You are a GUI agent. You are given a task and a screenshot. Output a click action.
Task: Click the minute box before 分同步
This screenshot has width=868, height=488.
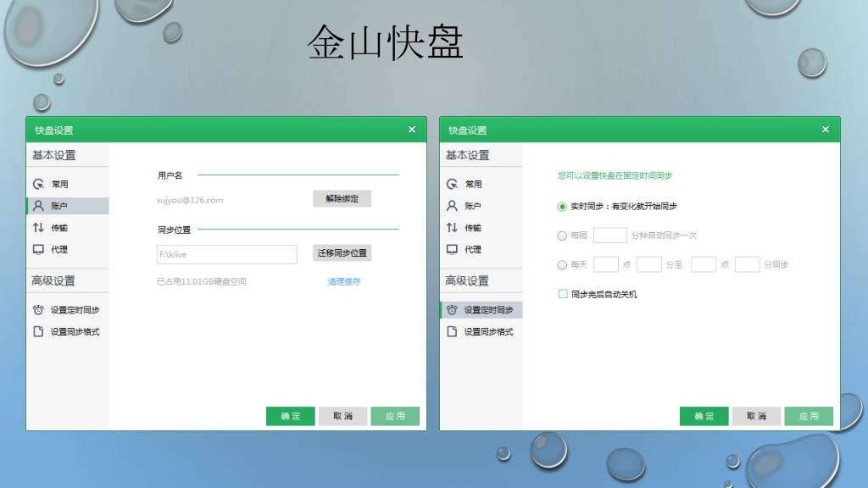click(x=748, y=264)
